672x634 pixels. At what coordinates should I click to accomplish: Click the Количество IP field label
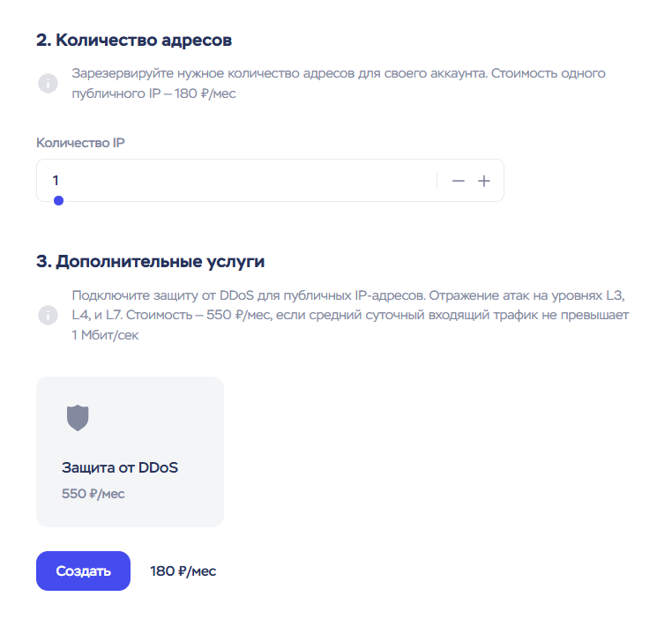(x=80, y=143)
